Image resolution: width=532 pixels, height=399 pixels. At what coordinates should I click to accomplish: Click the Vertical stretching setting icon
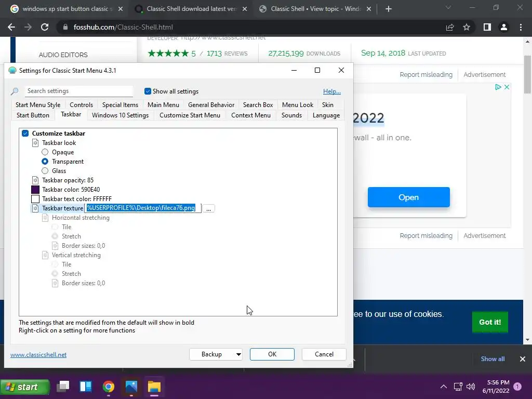[x=45, y=255]
